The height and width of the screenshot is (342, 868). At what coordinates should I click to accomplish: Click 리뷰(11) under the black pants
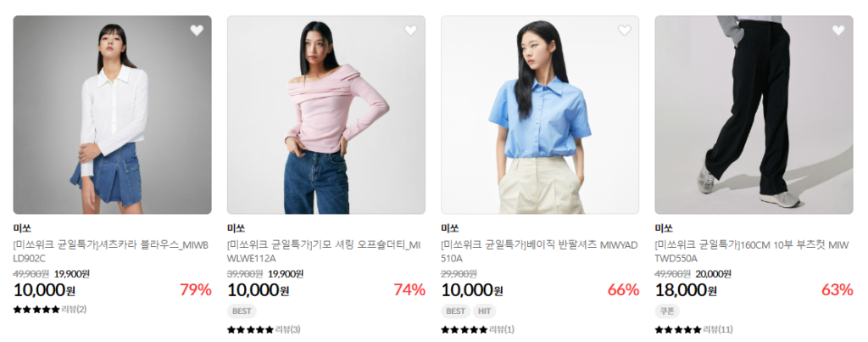[x=718, y=330]
